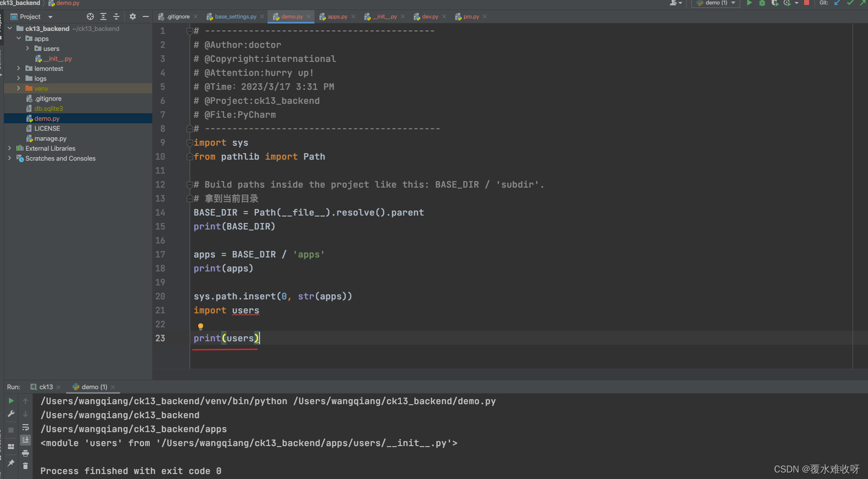Click the Profile run icon
The height and width of the screenshot is (479, 868).
point(787,3)
